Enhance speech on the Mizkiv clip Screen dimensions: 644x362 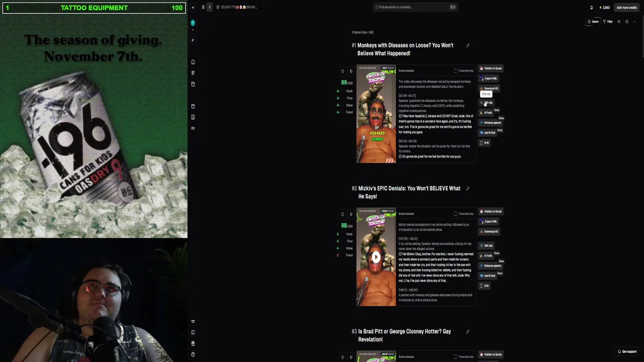pyautogui.click(x=491, y=266)
